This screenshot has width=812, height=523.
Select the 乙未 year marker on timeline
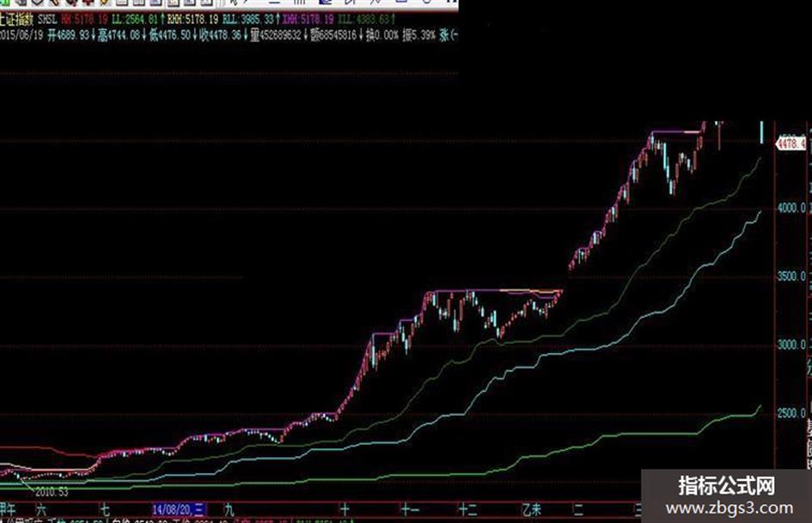[532, 510]
